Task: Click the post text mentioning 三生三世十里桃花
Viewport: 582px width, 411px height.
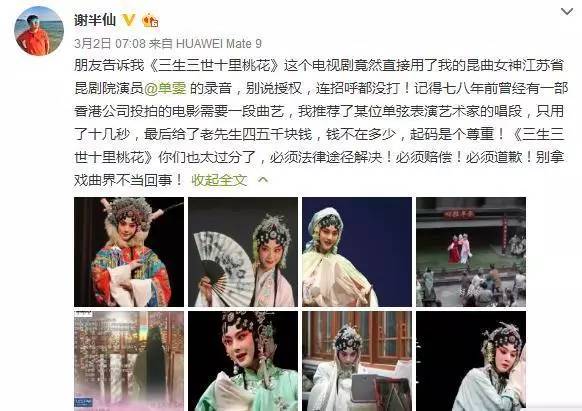Action: [320, 123]
